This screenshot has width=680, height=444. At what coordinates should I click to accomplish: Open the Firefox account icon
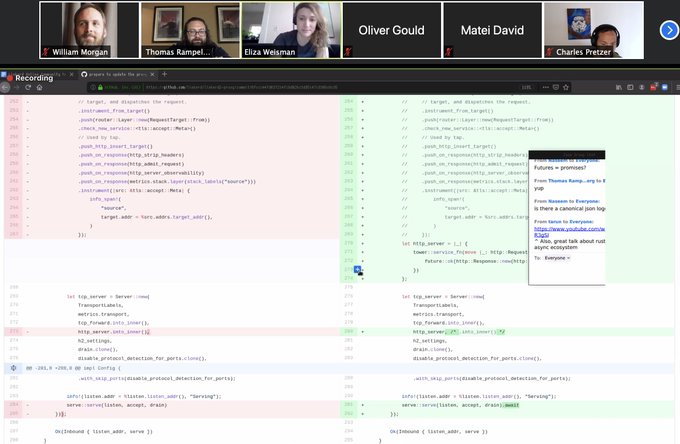[x=642, y=88]
